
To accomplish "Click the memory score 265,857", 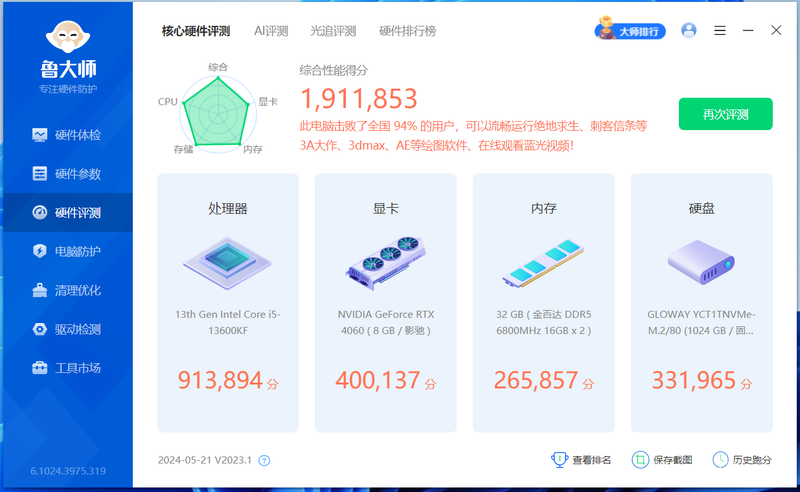I will [536, 380].
